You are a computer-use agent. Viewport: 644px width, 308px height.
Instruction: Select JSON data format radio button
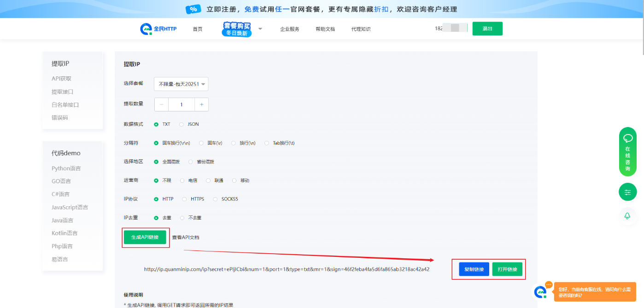[181, 124]
